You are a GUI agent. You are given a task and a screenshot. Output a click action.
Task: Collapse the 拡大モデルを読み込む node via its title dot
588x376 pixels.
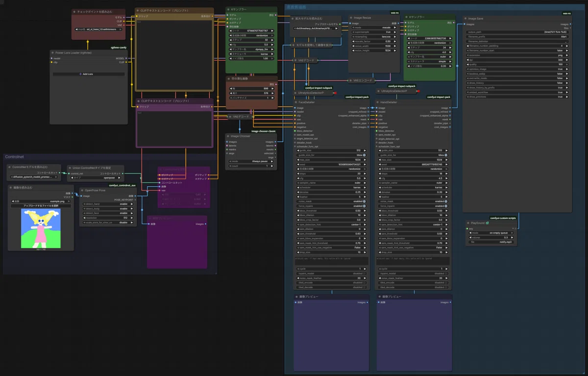pos(293,19)
